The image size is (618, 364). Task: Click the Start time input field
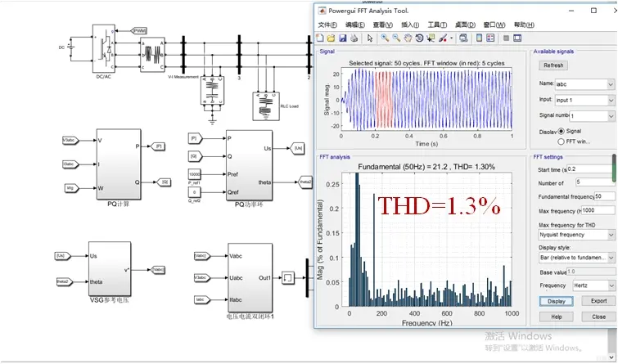(x=589, y=169)
